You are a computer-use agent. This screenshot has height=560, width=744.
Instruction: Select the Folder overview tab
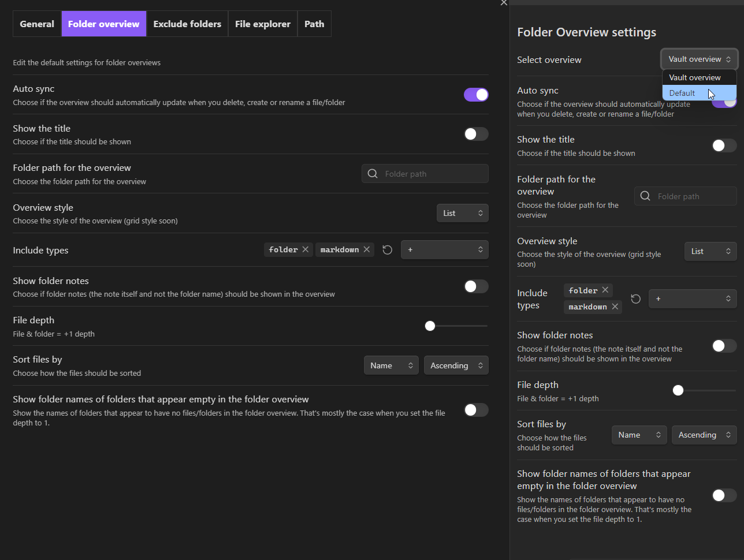coord(104,24)
